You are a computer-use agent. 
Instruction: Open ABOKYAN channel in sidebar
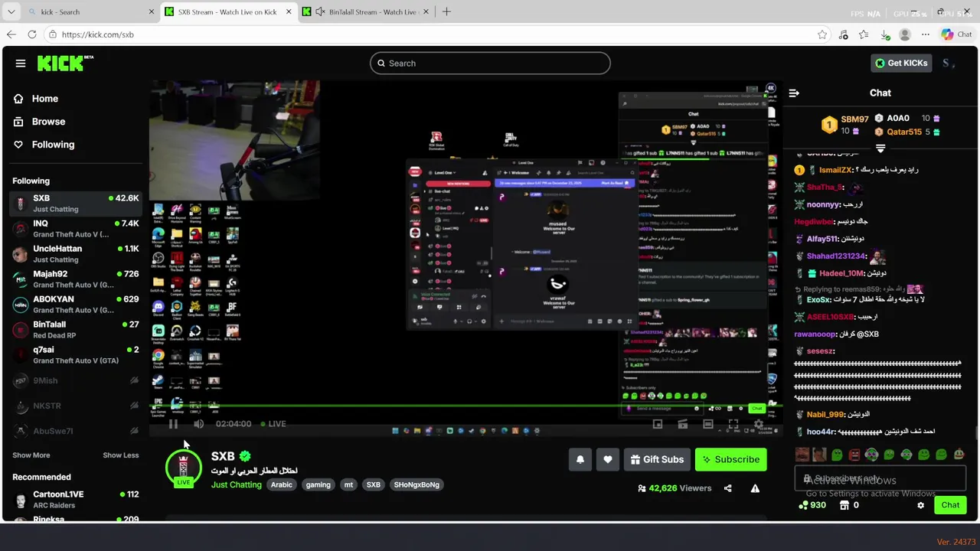75,305
